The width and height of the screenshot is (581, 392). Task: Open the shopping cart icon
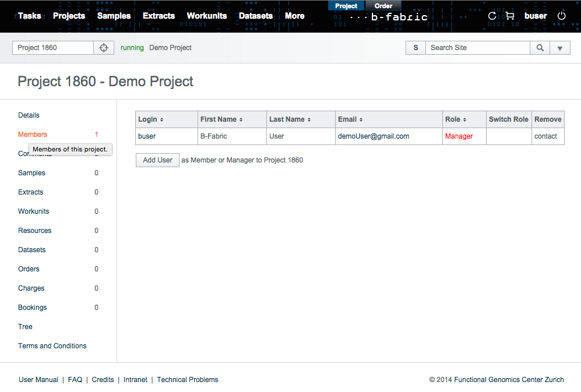(x=510, y=16)
